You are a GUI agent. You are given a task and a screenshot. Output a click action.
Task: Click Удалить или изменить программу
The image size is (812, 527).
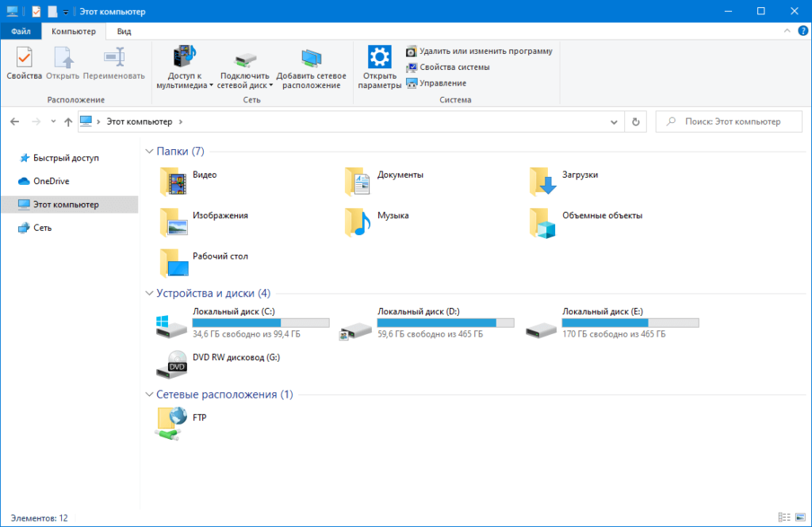pyautogui.click(x=479, y=51)
